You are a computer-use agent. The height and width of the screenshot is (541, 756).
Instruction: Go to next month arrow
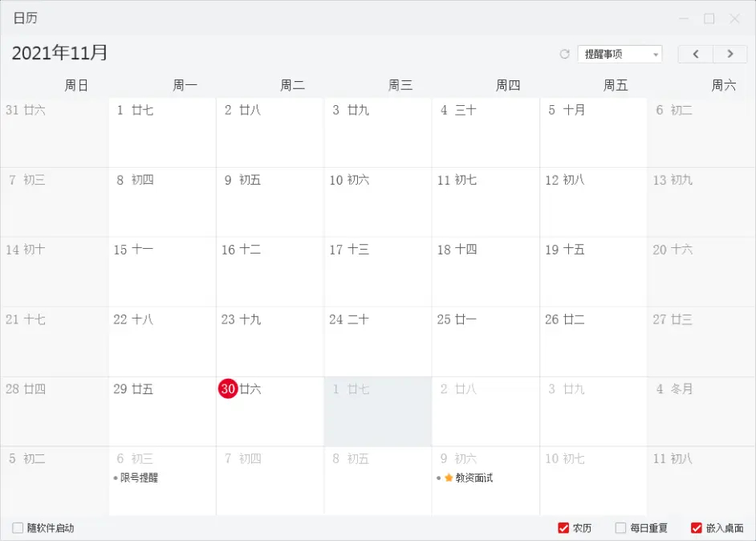(730, 54)
